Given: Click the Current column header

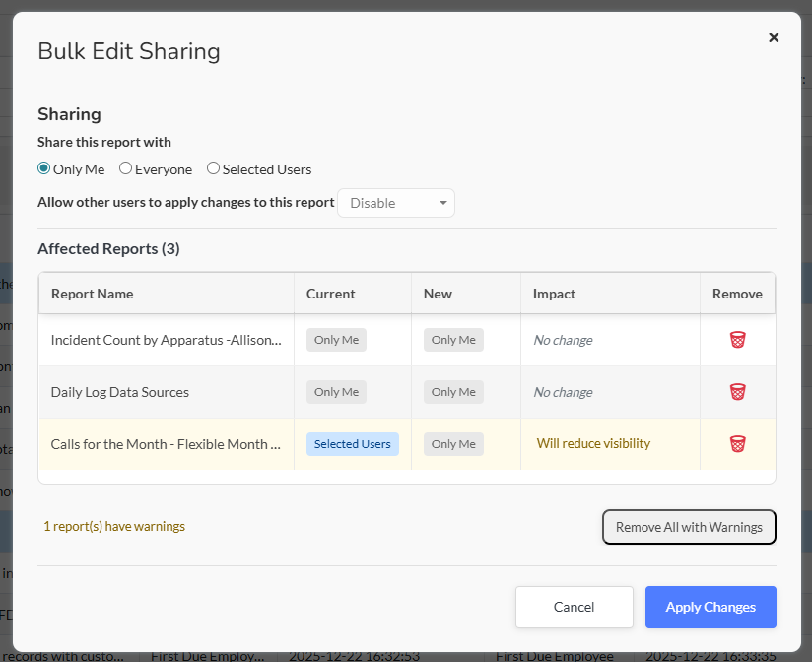Looking at the screenshot, I should (331, 294).
